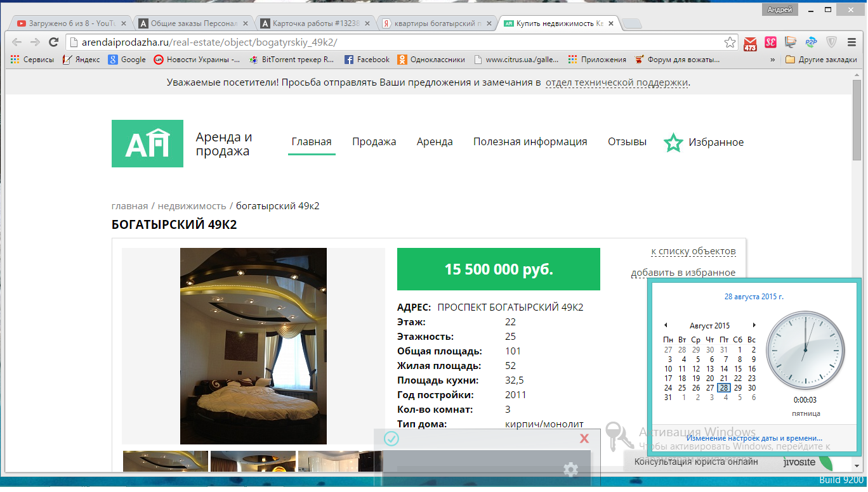Open the Facebook bookmark
The width and height of the screenshot is (868, 492).
[x=367, y=60]
